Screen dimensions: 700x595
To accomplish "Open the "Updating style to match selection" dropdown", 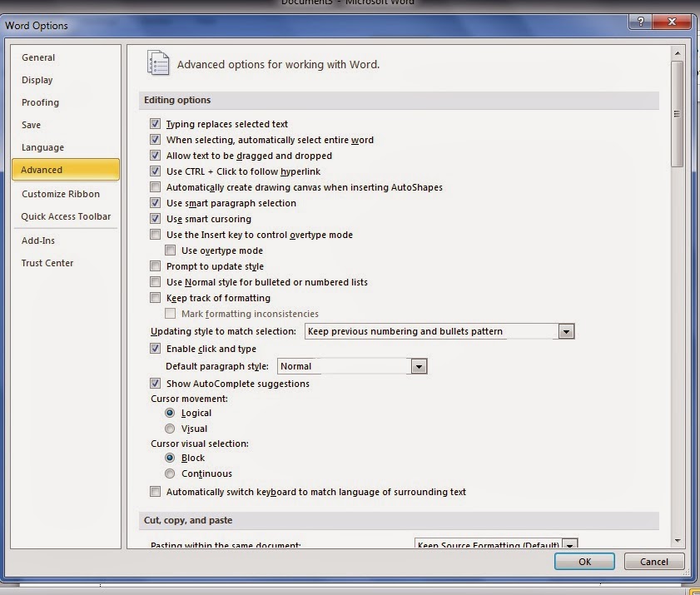I will point(567,330).
